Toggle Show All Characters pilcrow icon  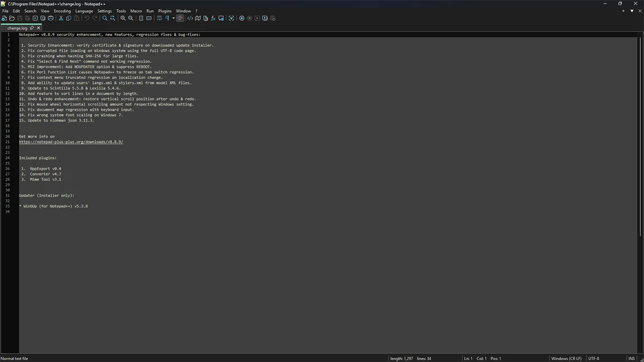pos(167,18)
